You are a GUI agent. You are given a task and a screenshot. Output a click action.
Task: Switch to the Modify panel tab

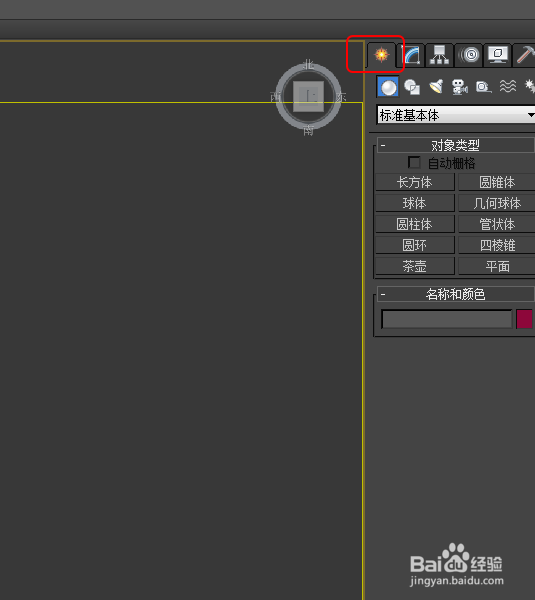coord(411,55)
